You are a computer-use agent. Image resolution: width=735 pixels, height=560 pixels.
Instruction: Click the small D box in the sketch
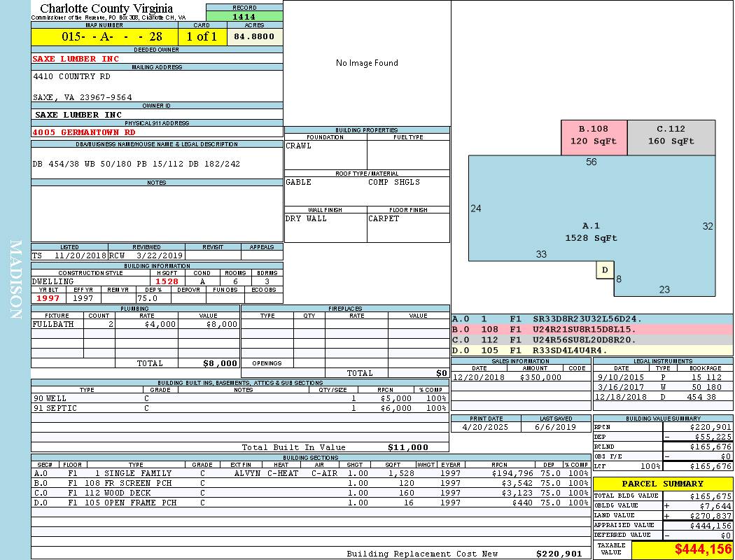(x=605, y=270)
